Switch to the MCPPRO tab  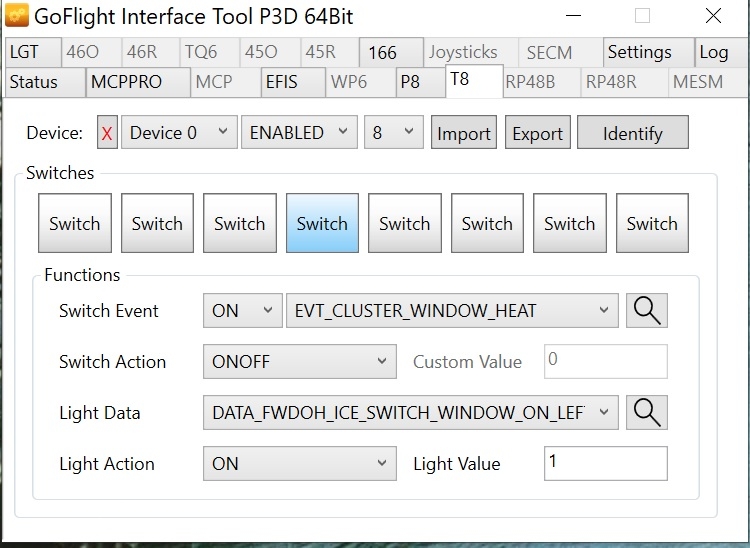pyautogui.click(x=126, y=82)
